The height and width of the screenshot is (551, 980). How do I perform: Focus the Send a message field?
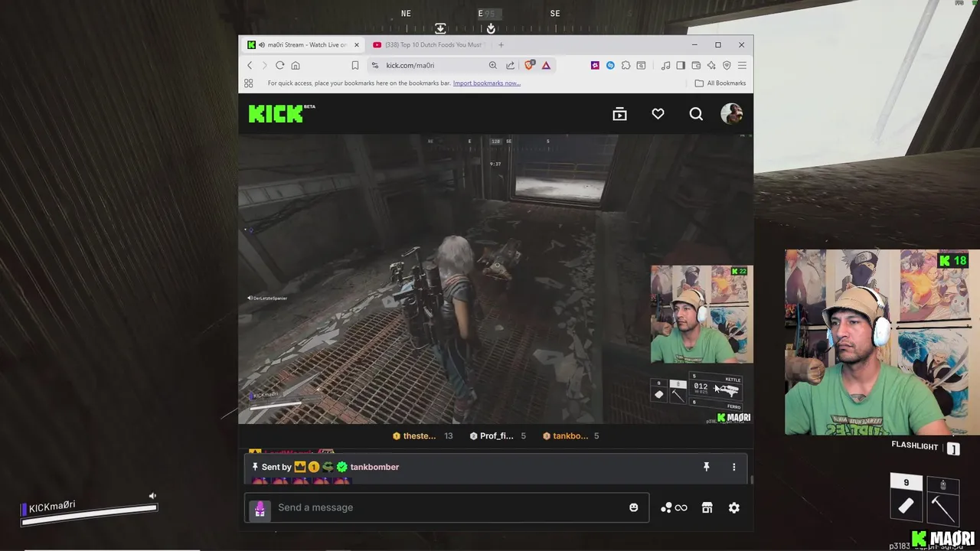point(446,507)
